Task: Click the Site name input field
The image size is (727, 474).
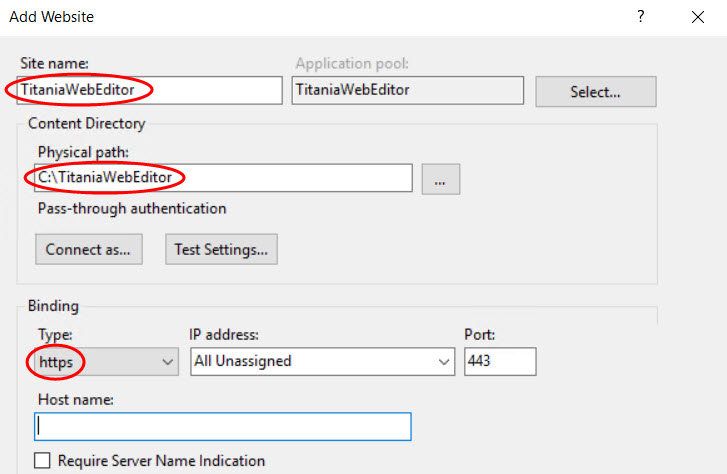Action: pos(149,90)
